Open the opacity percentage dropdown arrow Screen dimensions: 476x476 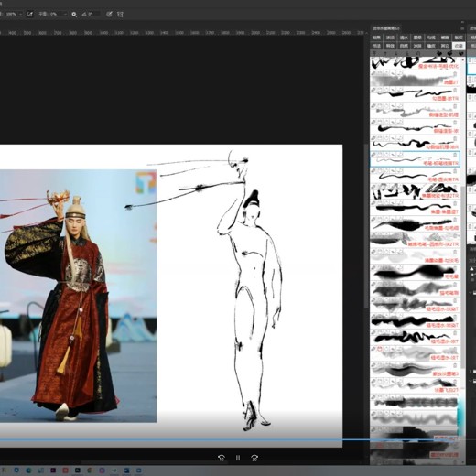click(20, 14)
